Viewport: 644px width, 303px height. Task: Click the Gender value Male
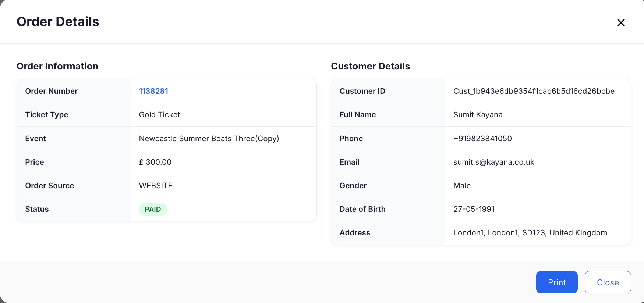[462, 186]
